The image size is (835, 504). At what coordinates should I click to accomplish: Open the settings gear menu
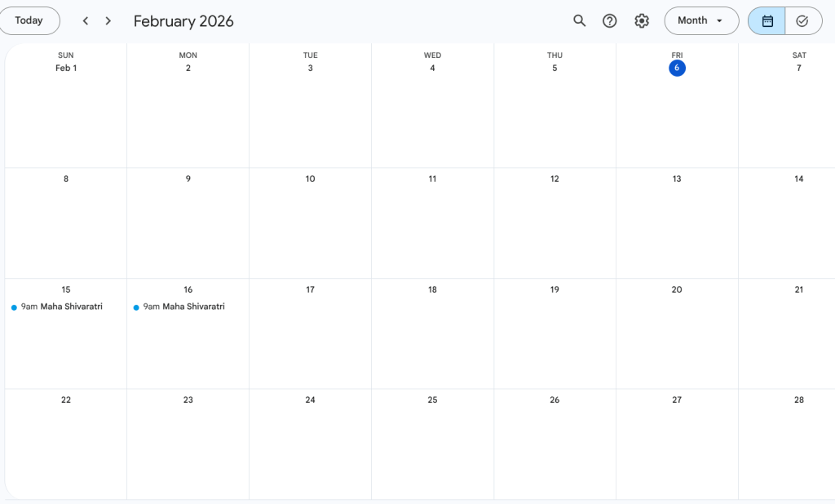click(642, 21)
